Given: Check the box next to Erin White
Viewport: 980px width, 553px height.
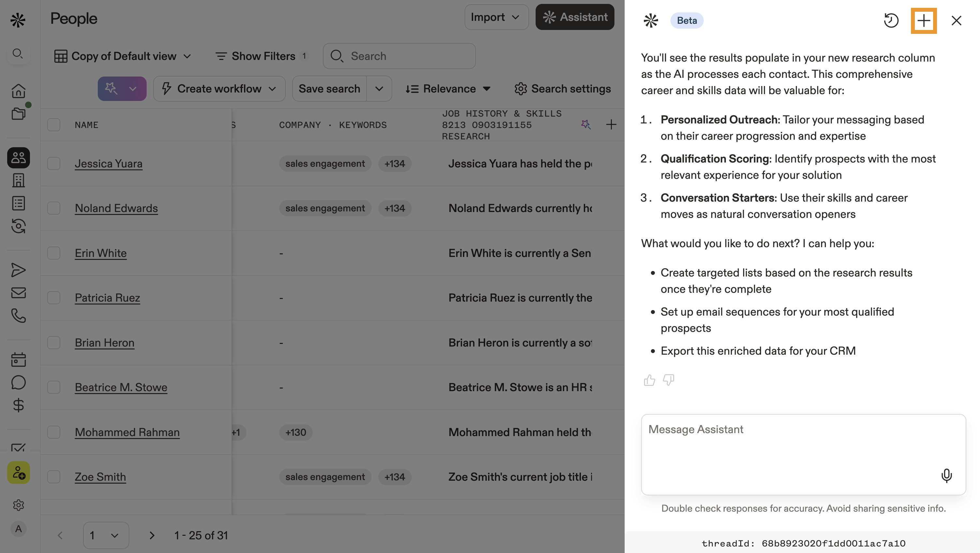Looking at the screenshot, I should point(54,253).
